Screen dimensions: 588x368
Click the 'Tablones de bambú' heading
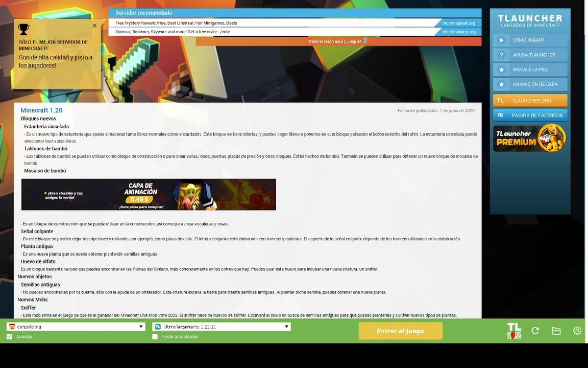click(46, 149)
